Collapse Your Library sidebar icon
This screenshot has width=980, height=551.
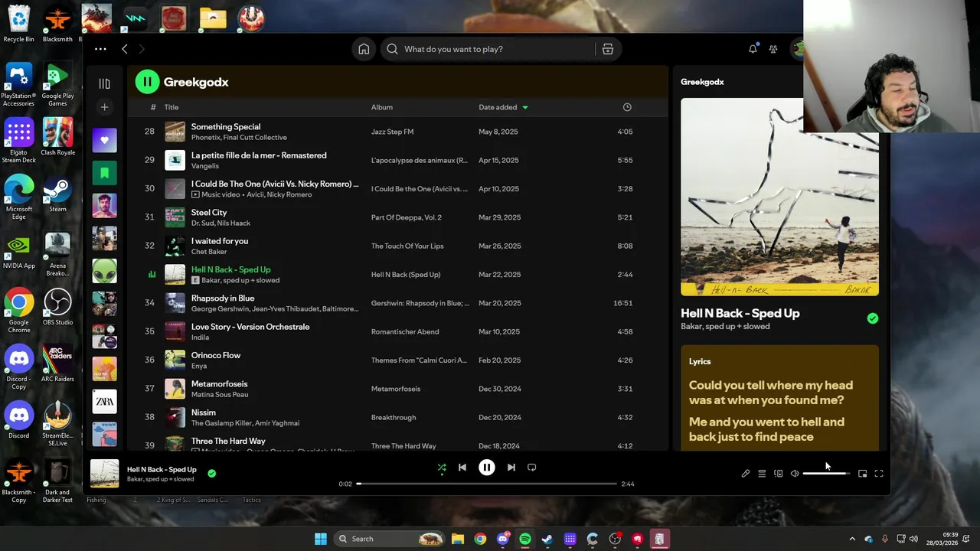(105, 83)
